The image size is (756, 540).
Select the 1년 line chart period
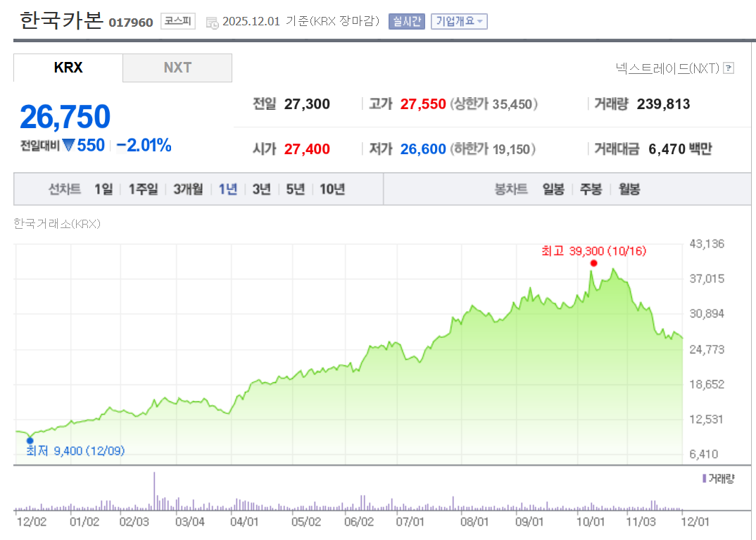click(227, 189)
